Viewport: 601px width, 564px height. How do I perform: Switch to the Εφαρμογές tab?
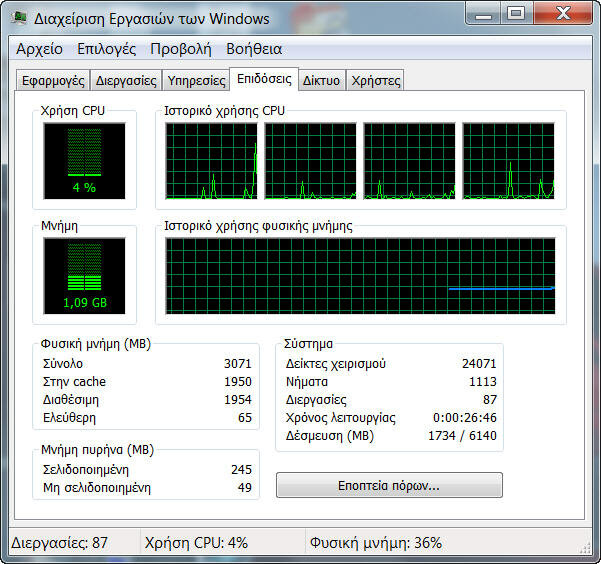53,81
